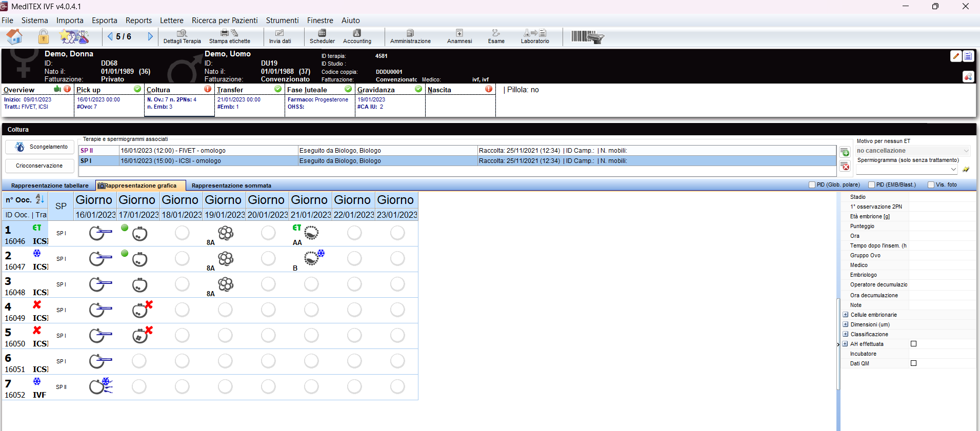Open the Laboratorio section
The height and width of the screenshot is (431, 980).
tap(535, 36)
